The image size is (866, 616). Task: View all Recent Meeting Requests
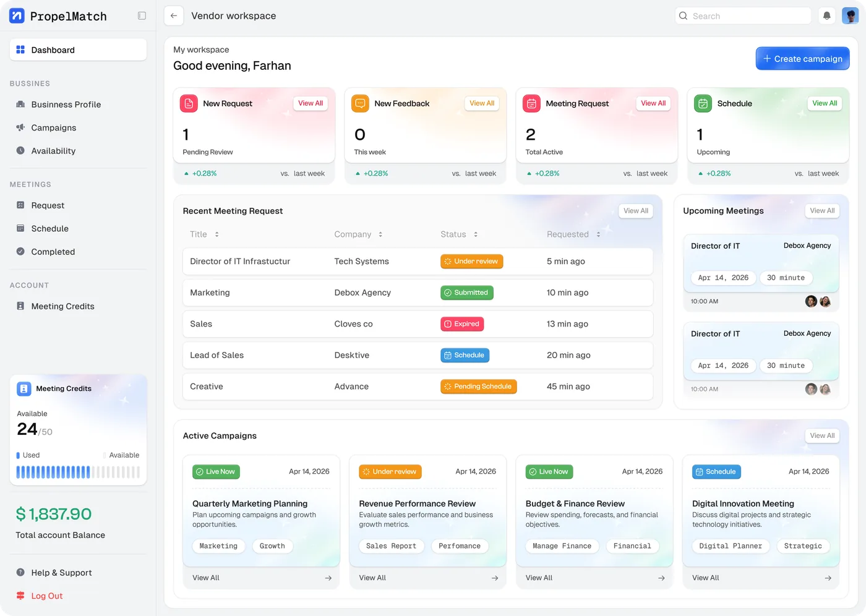pos(636,211)
